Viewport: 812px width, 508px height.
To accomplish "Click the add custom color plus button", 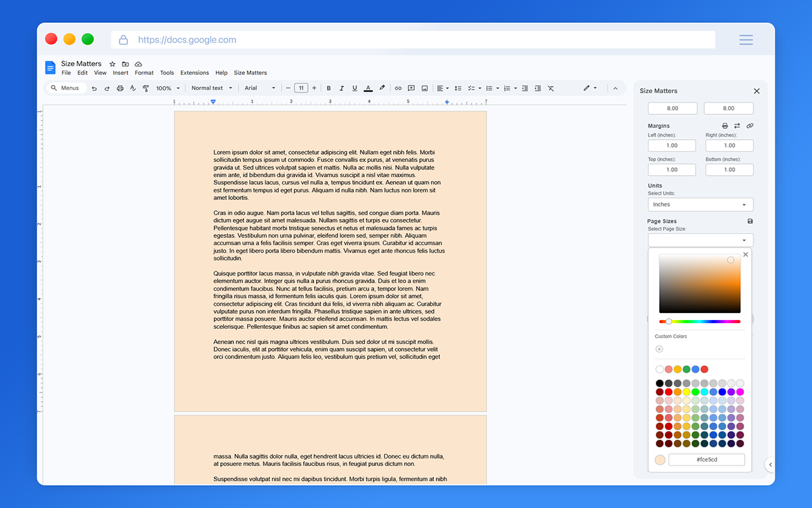I will click(659, 349).
